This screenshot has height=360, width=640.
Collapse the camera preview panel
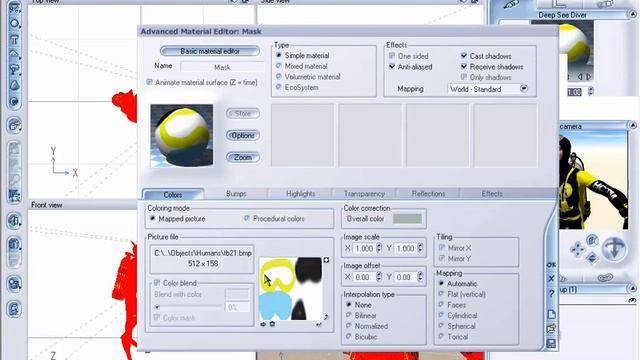632,126
